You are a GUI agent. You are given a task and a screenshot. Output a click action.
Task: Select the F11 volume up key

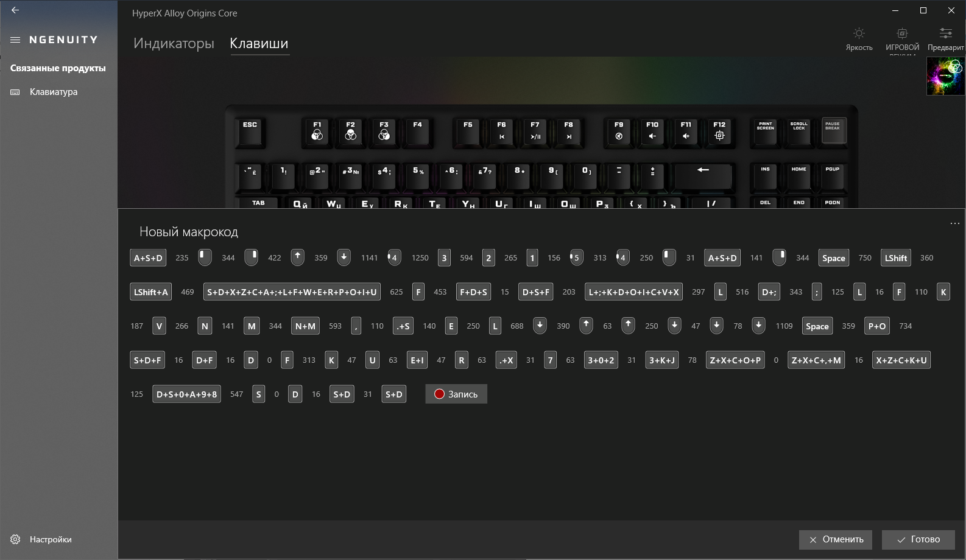pyautogui.click(x=686, y=131)
